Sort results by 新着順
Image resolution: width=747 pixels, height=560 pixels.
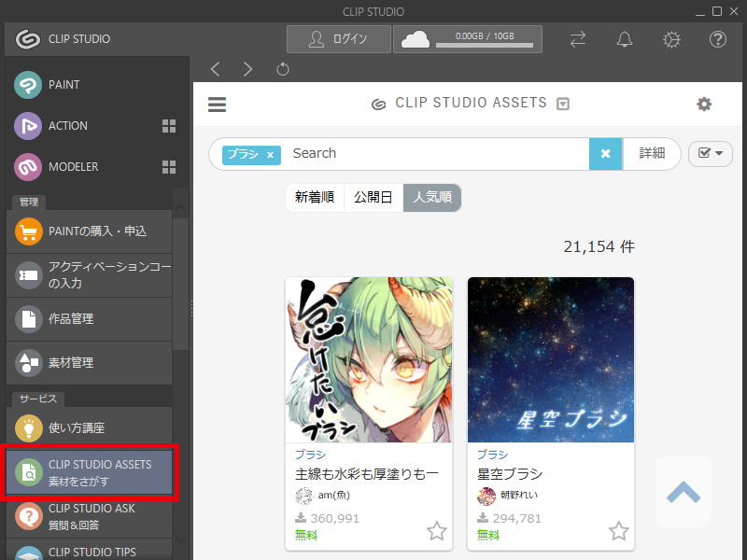(315, 198)
